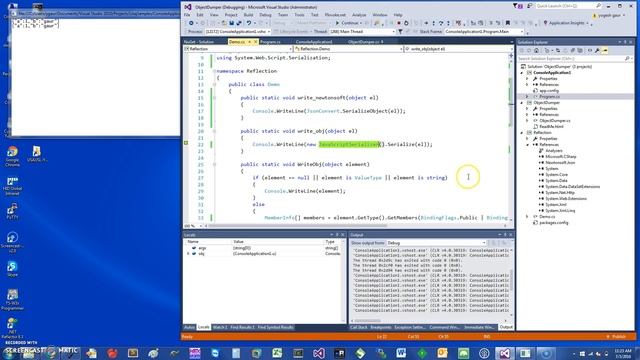Screen dimensions: 640x360
Task: Click the Undo icon in toolbar
Action: click(249, 23)
